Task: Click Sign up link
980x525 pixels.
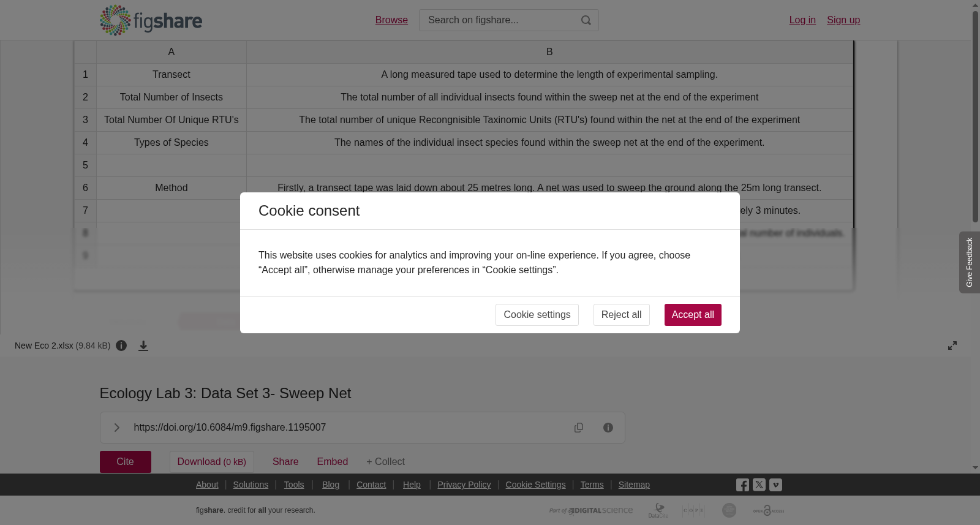Action: 843,20
